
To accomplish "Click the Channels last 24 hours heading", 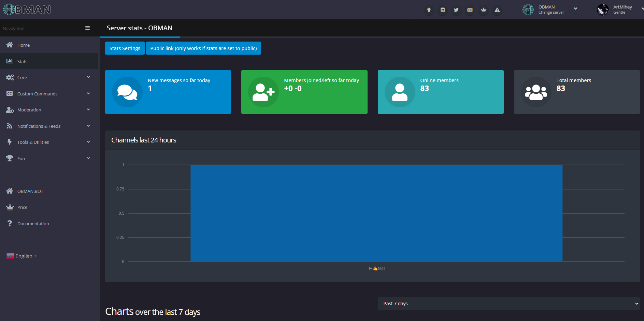I will [144, 140].
